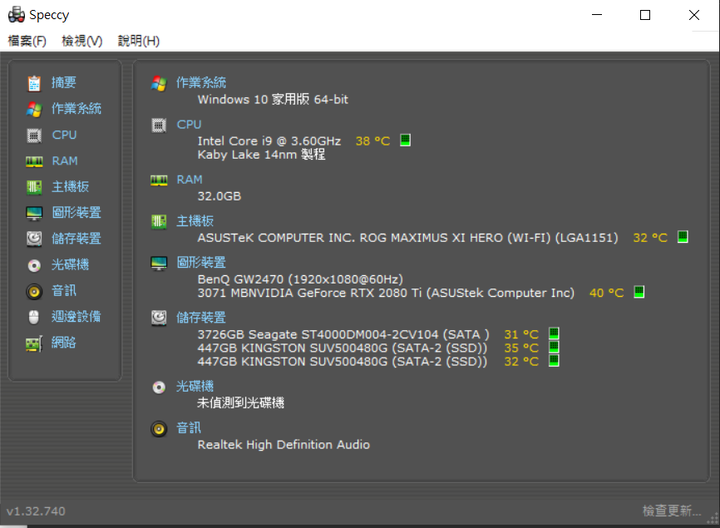
Task: Open the 檢視(V) menu
Action: pyautogui.click(x=82, y=41)
